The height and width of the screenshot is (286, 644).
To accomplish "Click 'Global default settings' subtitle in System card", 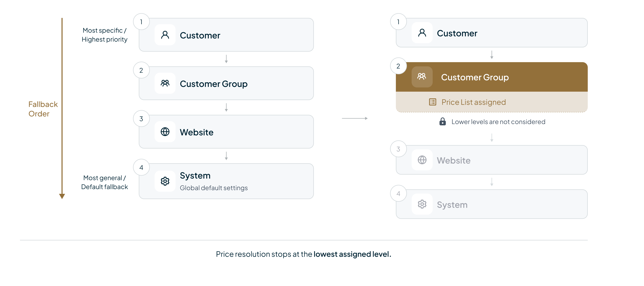I will (x=214, y=188).
